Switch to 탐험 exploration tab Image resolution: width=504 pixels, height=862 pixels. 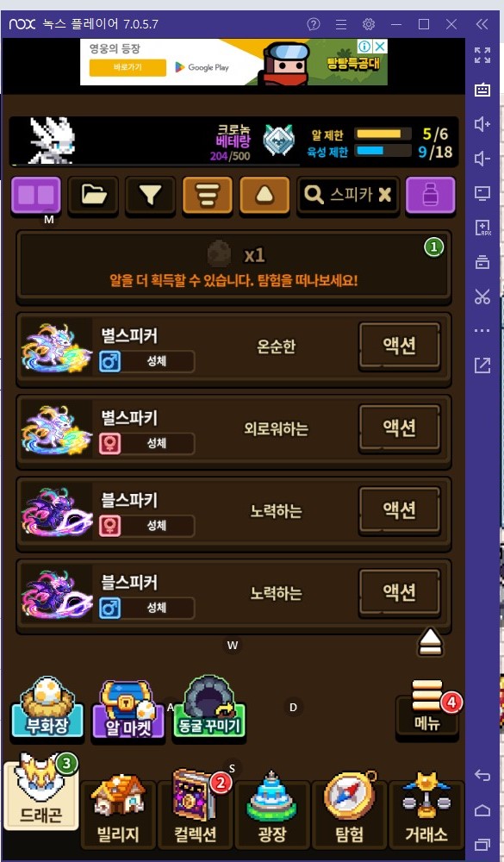350,812
